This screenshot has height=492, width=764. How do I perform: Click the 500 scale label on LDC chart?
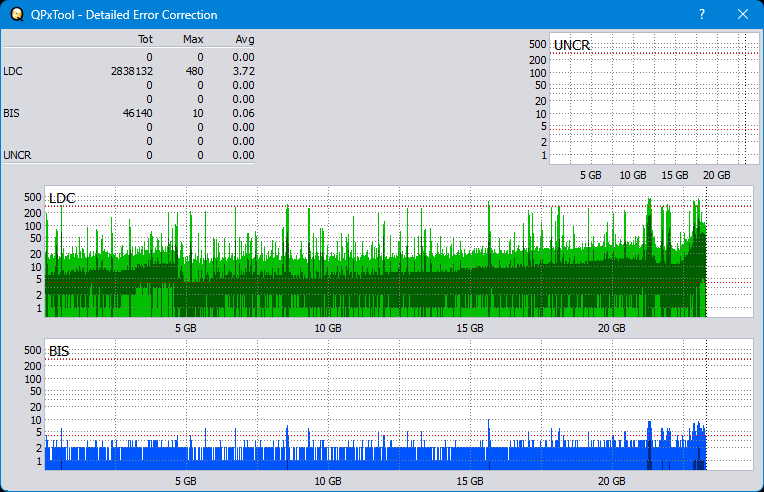33,197
